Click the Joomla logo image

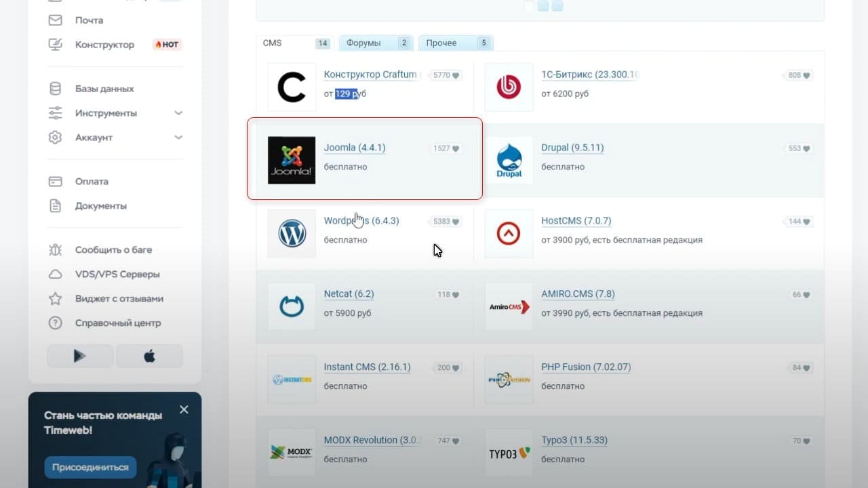coord(292,160)
